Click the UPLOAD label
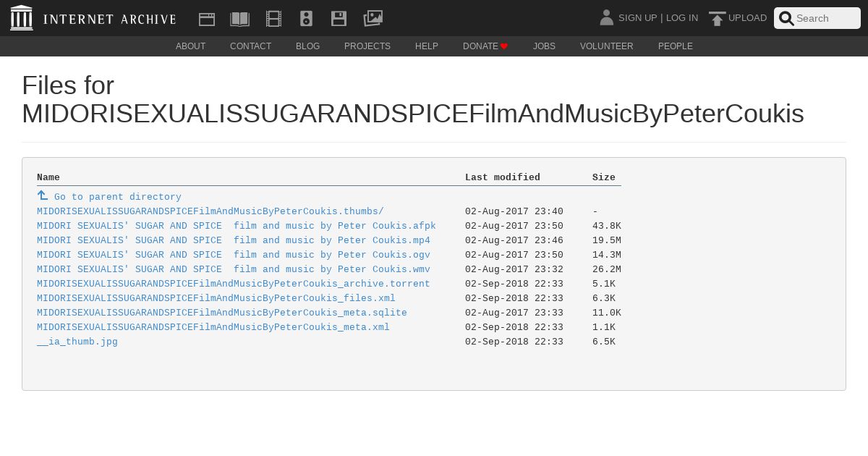 click(747, 18)
